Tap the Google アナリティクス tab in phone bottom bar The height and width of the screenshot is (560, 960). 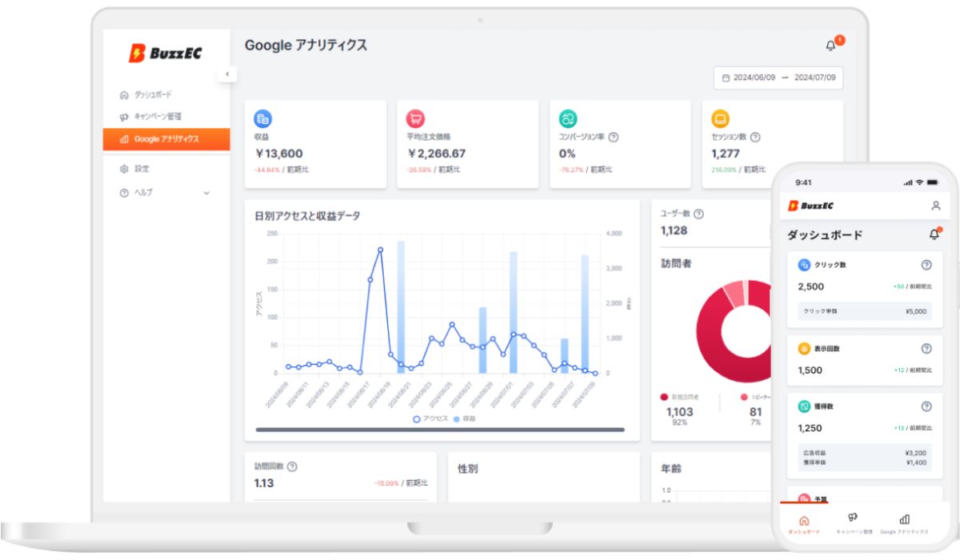tap(904, 524)
